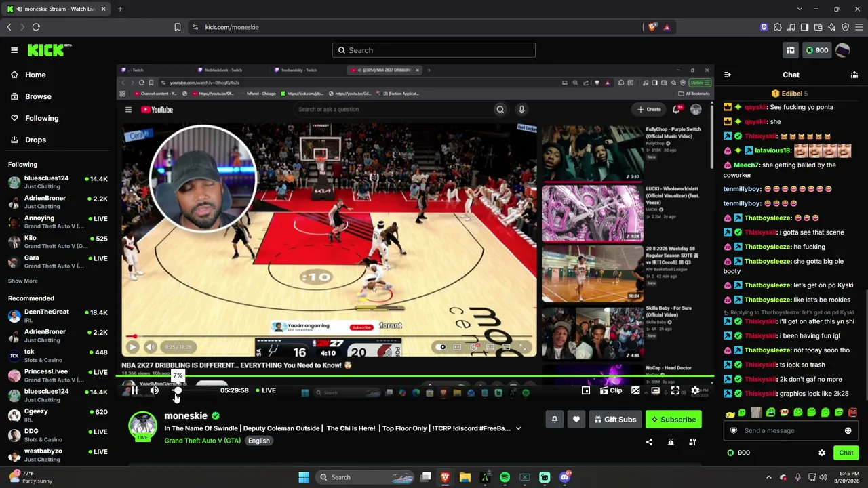The width and height of the screenshot is (868, 488).
Task: Open DeenTheGreat recommended channel
Action: 58,317
